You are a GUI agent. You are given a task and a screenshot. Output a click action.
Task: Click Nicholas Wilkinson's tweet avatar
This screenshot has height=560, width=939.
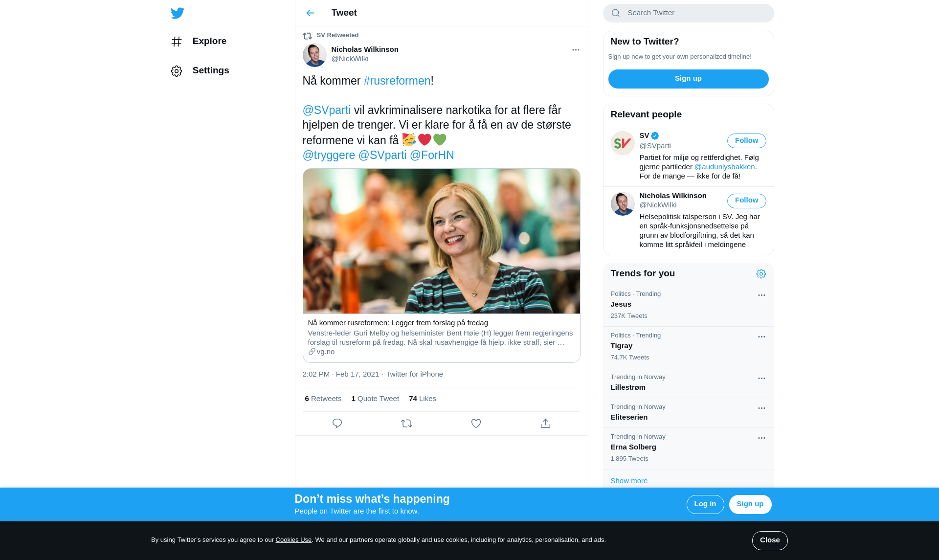pos(314,55)
